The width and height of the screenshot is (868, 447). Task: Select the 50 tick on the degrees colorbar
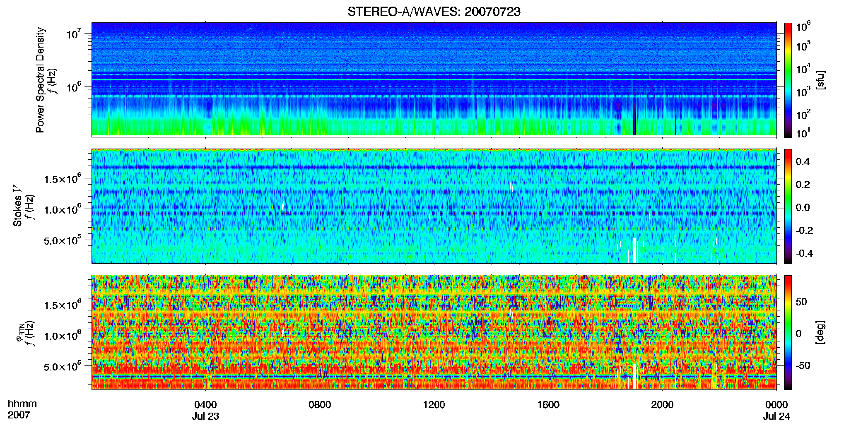tap(801, 302)
